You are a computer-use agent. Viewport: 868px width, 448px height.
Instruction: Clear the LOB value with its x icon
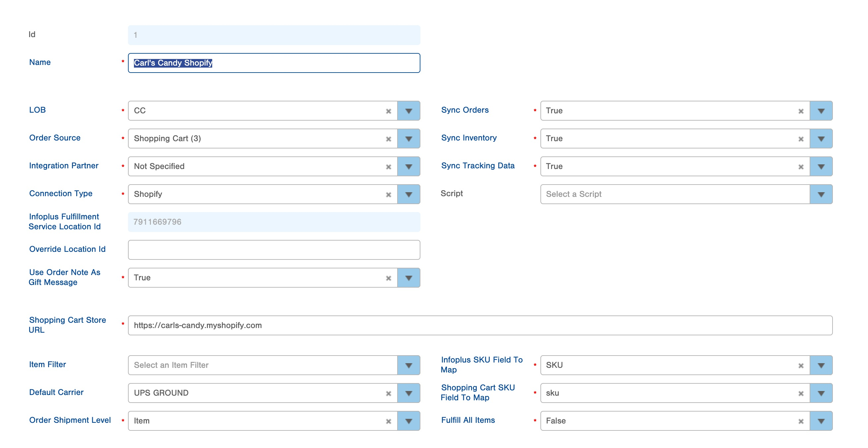pos(388,111)
